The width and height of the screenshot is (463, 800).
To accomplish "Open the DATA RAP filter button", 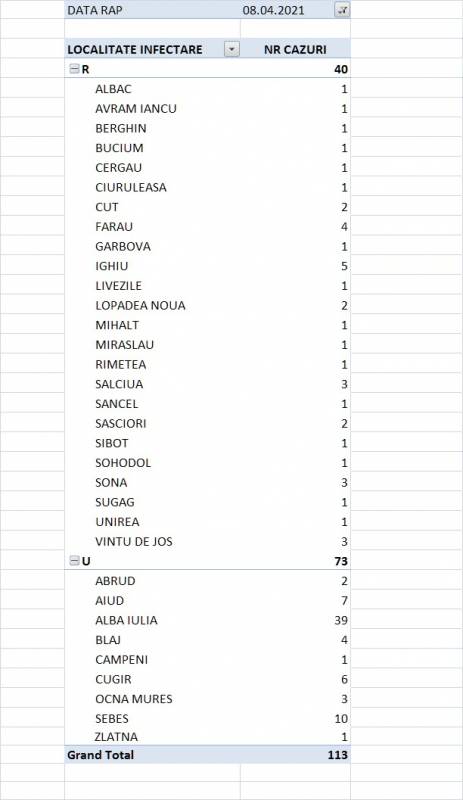I will pos(342,10).
